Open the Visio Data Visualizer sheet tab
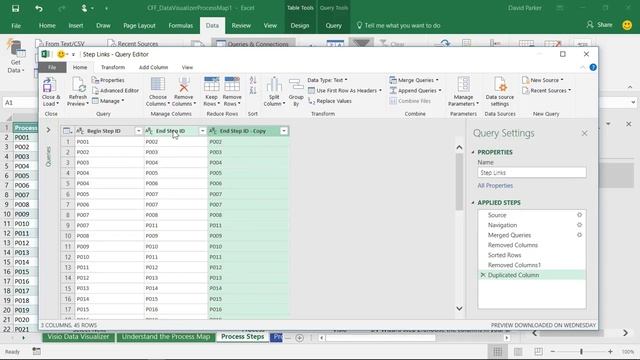640x360 pixels. tap(78, 337)
